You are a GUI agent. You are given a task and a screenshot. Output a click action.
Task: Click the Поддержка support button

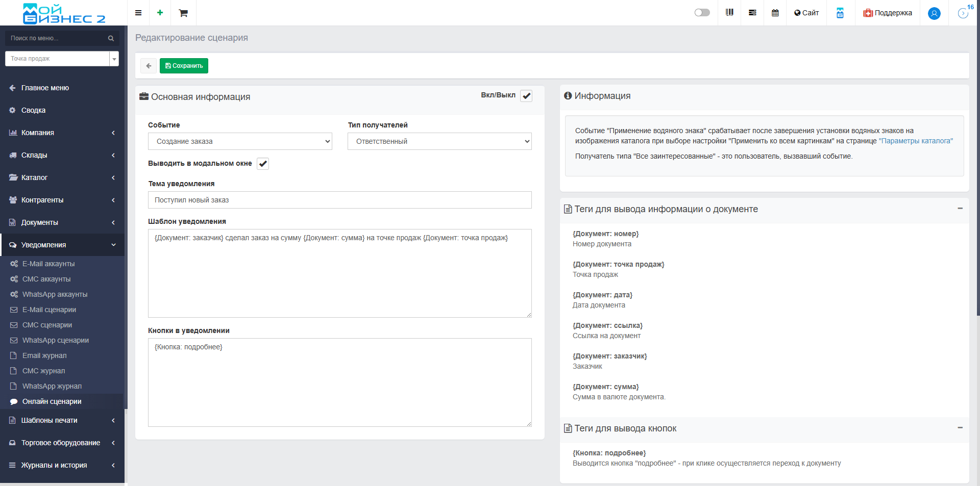click(x=888, y=13)
